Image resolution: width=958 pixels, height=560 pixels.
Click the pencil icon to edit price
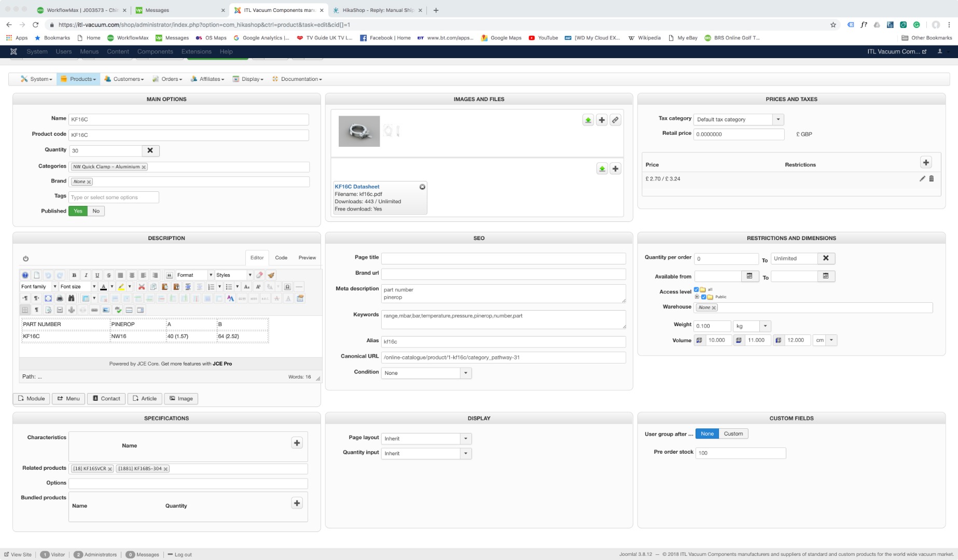(x=922, y=179)
